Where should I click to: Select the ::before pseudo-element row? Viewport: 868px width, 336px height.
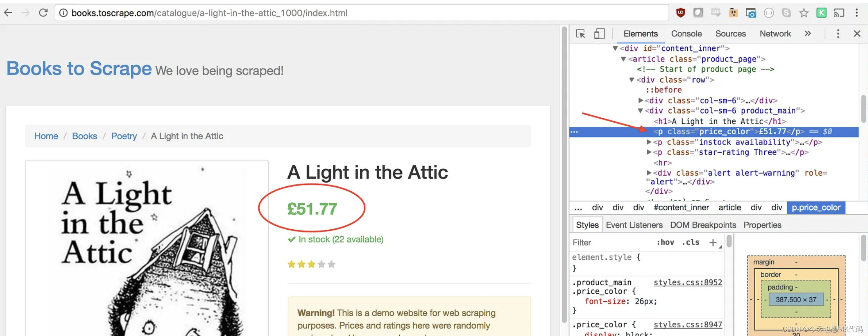pos(664,90)
